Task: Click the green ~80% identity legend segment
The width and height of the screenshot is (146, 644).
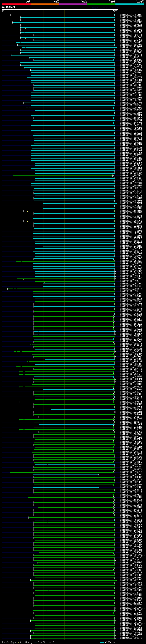Action: pos(101,4)
